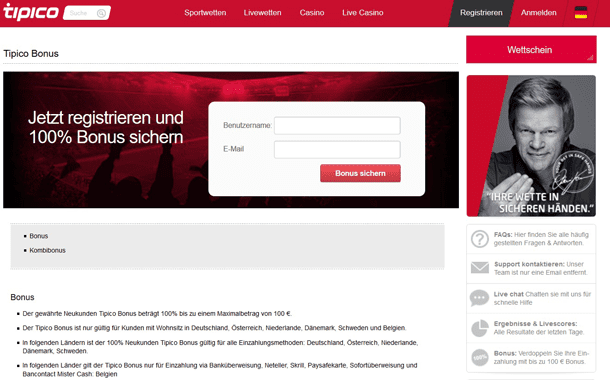
Task: Open Ergebnisse & Livescores link
Action: [531, 328]
